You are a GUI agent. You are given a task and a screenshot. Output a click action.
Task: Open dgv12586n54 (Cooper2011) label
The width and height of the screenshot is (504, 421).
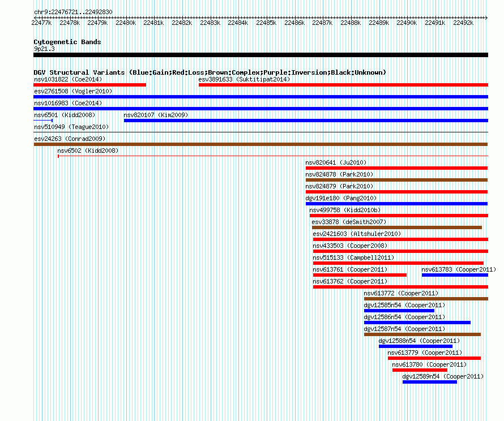pyautogui.click(x=404, y=317)
